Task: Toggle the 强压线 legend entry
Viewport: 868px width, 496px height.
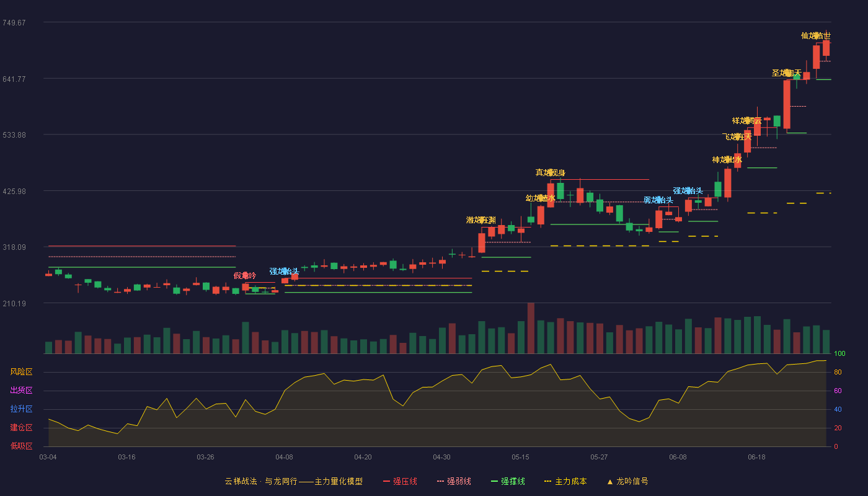Action: (400, 481)
